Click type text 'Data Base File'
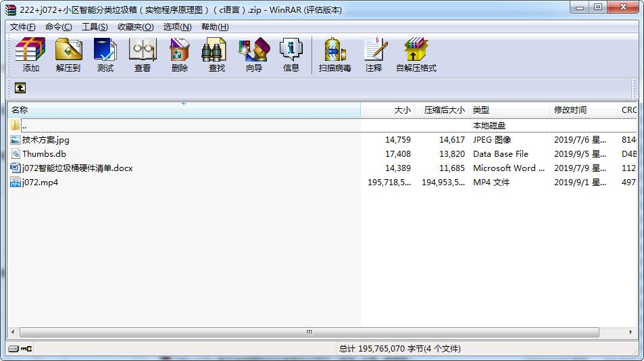 501,154
